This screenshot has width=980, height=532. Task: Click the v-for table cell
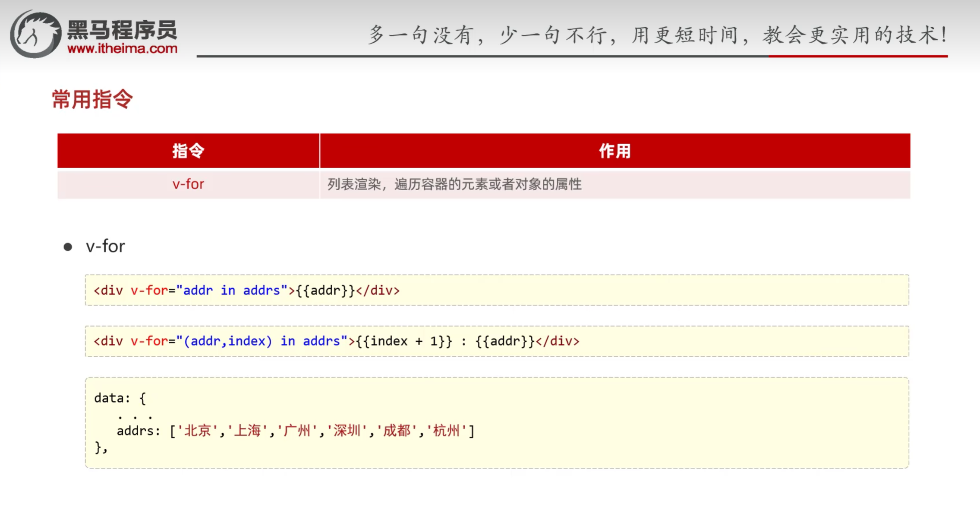click(x=188, y=184)
